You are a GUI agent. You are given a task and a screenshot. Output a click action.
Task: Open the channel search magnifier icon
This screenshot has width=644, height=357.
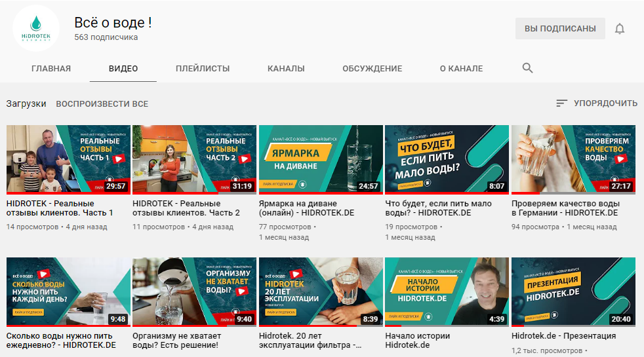[x=528, y=68]
